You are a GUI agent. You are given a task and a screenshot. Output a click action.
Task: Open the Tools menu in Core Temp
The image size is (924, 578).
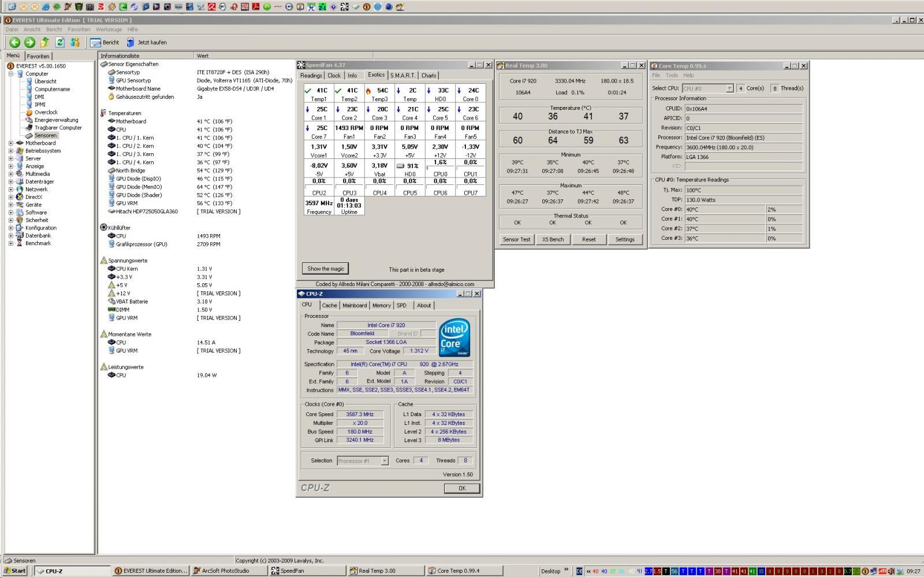tap(672, 75)
